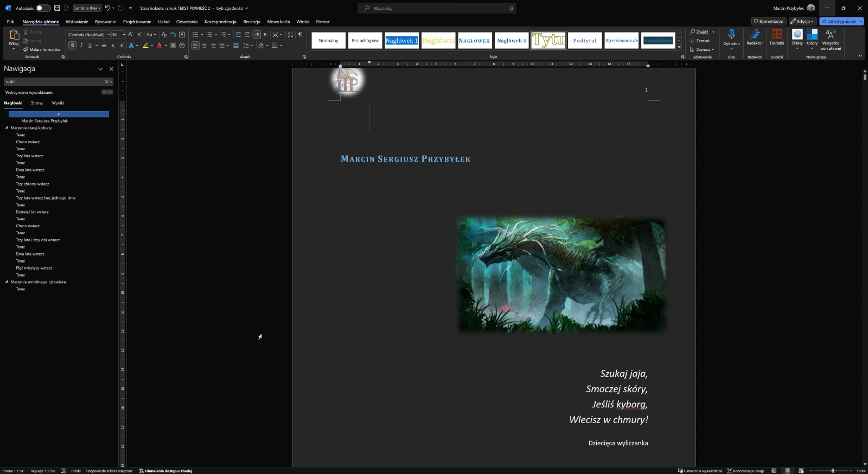Click the save icon in title bar

click(x=57, y=8)
